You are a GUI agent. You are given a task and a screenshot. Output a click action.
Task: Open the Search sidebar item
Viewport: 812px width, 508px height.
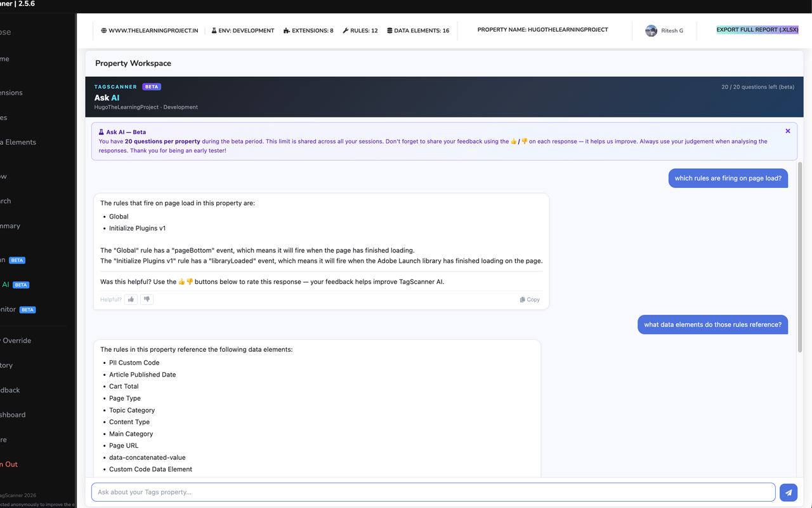pos(6,201)
